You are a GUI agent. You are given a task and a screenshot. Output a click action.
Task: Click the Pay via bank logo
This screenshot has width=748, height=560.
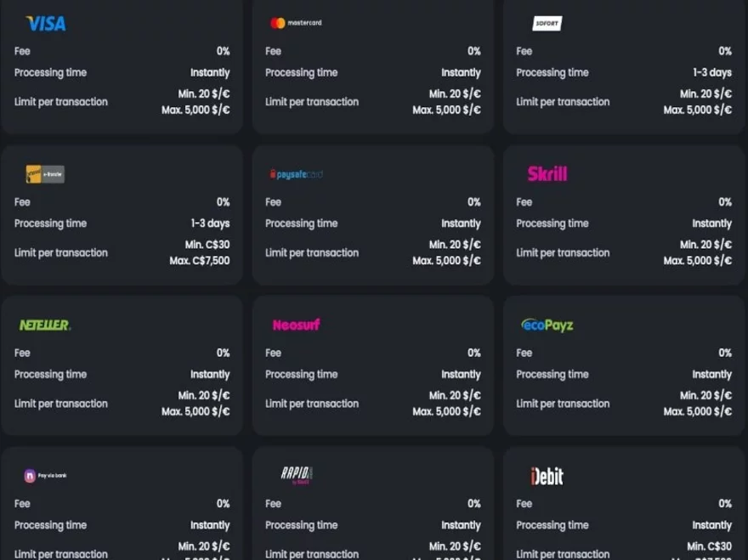pyautogui.click(x=45, y=476)
